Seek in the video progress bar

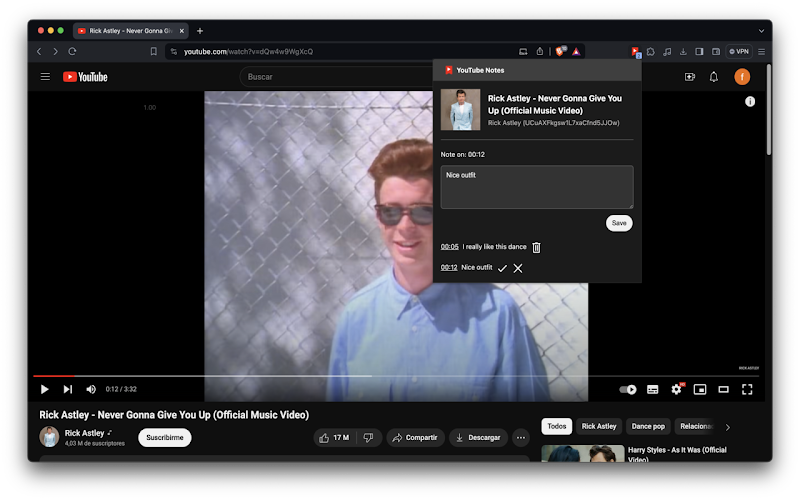[x=396, y=376]
